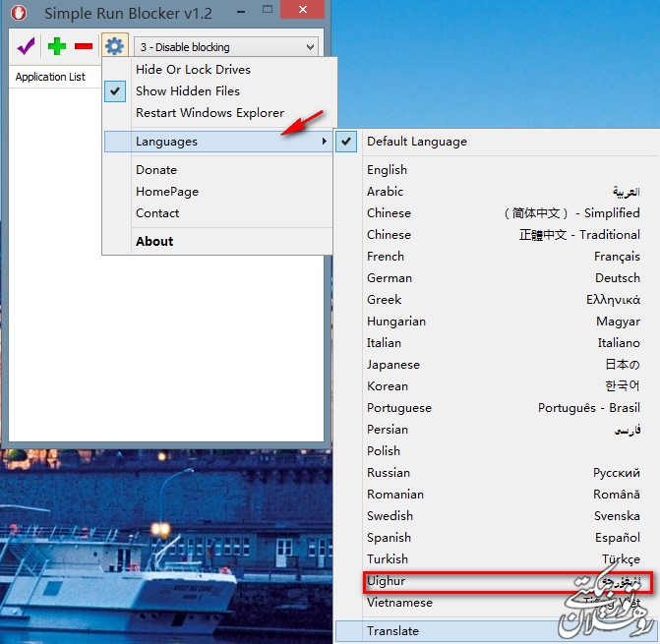The width and height of the screenshot is (660, 644).
Task: Choose Chinese Traditional language
Action: pyautogui.click(x=497, y=235)
